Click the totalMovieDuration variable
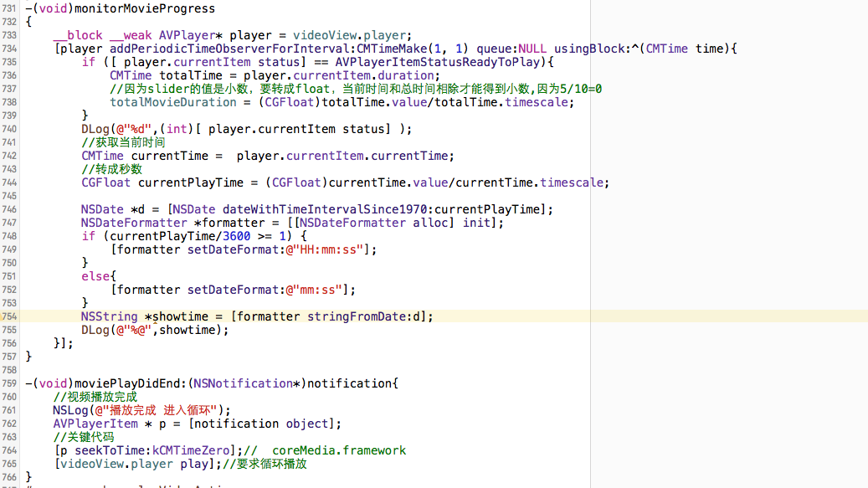 coord(172,102)
